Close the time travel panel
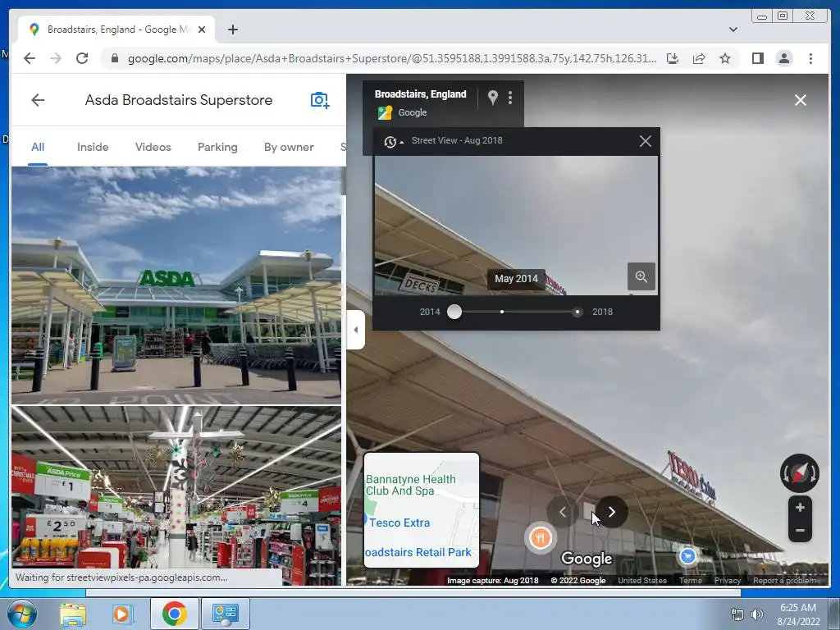Viewport: 840px width, 630px height. click(x=645, y=141)
